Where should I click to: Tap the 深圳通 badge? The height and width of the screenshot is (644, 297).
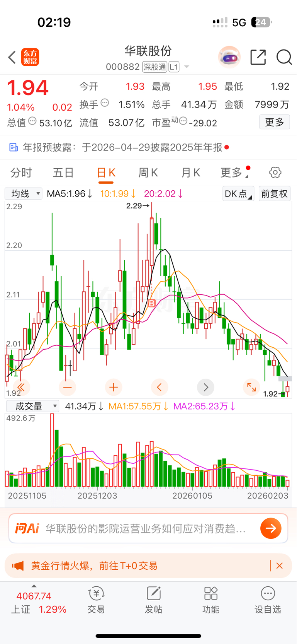155,67
